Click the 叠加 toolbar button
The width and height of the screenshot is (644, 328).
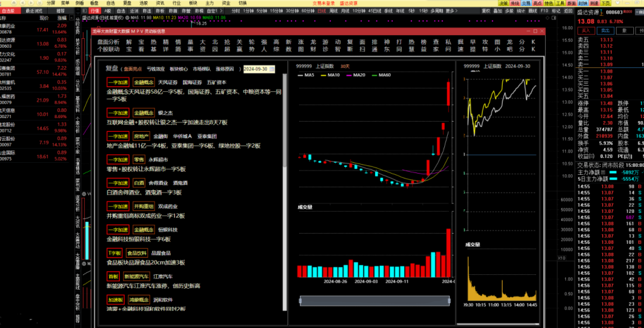(497, 11)
